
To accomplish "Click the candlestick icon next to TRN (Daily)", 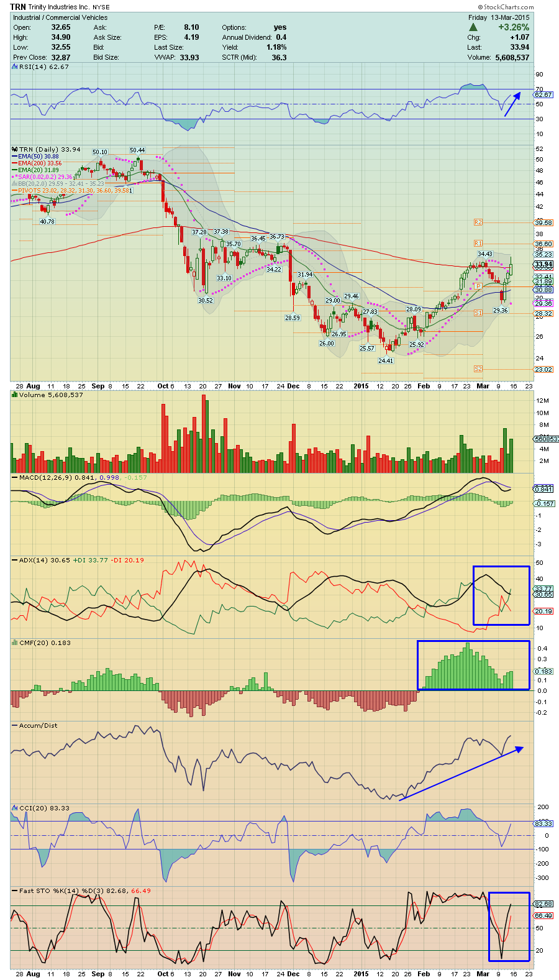I will point(15,149).
